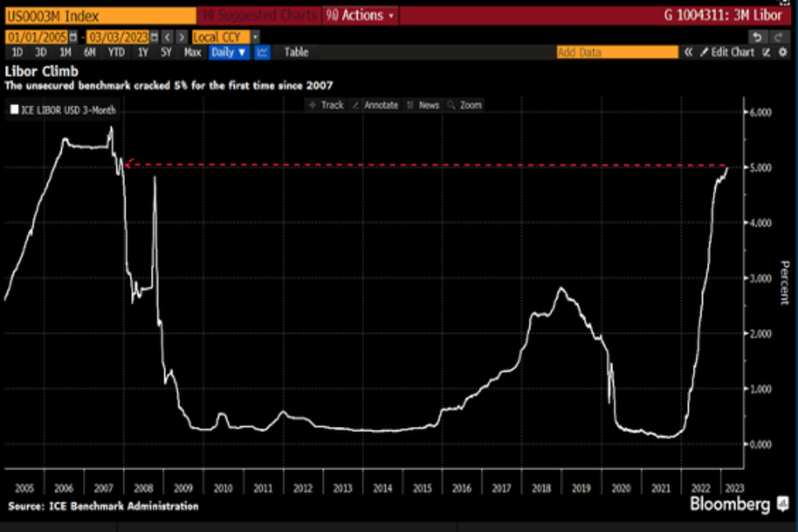
Task: Click the Edit Chart button
Action: point(727,53)
